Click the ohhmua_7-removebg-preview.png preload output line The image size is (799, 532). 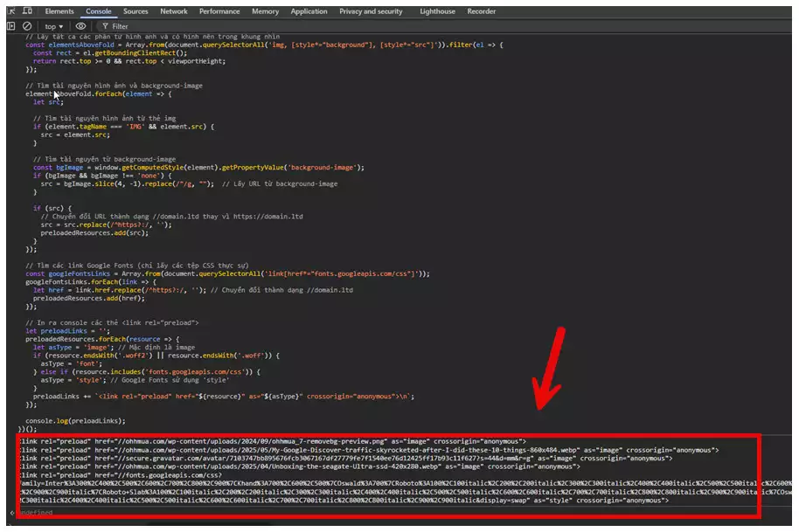tap(273, 441)
